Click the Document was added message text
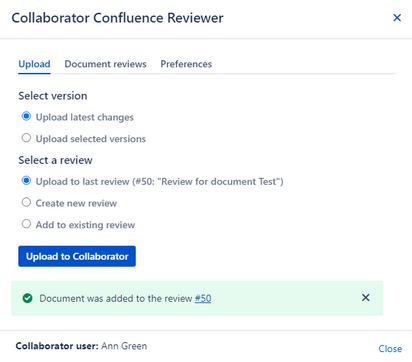This screenshot has height=362, width=412. tap(116, 298)
